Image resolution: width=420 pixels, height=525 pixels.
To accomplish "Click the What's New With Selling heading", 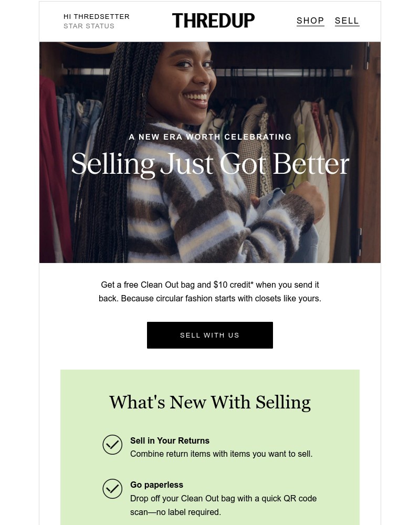I will (x=210, y=402).
